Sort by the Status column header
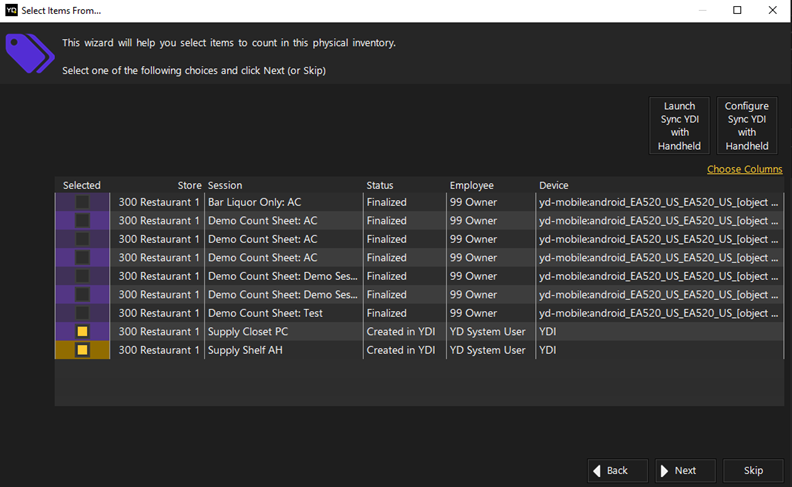This screenshot has width=792, height=487. click(380, 185)
